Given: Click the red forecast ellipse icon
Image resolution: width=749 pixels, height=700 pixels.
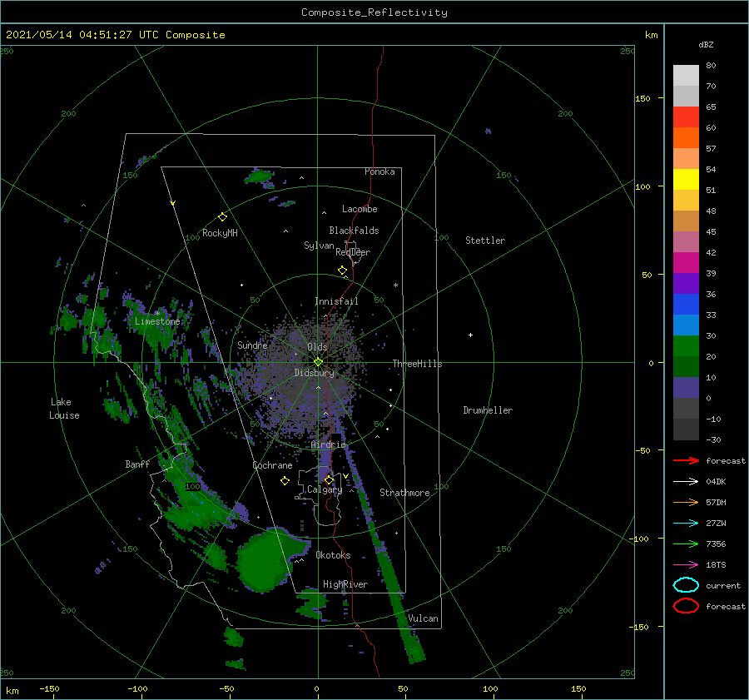Looking at the screenshot, I should click(x=686, y=606).
